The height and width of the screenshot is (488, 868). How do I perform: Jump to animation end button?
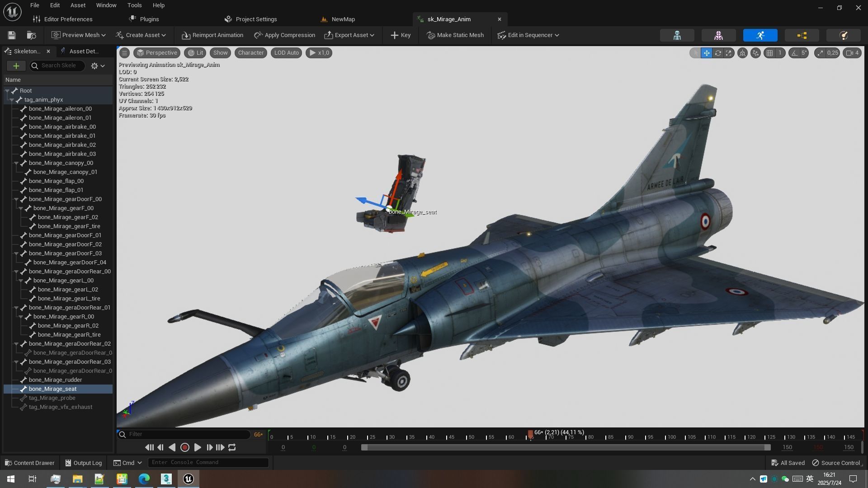coord(220,447)
